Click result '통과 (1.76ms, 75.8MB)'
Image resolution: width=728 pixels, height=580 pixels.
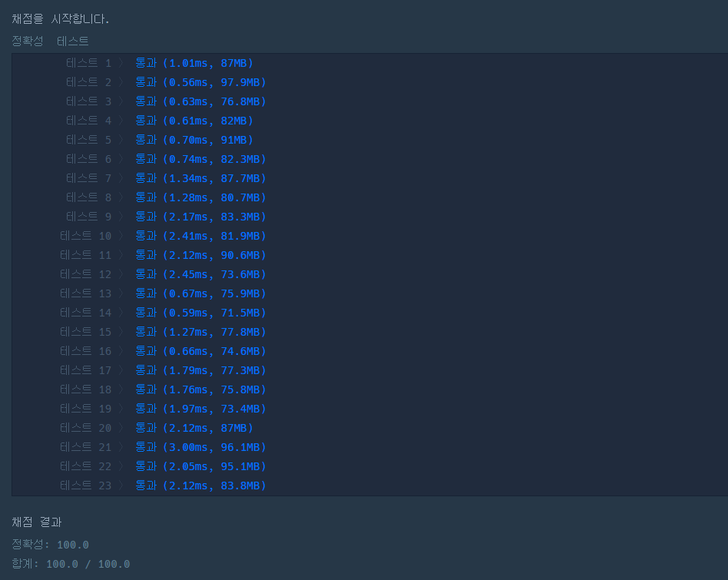coord(200,389)
